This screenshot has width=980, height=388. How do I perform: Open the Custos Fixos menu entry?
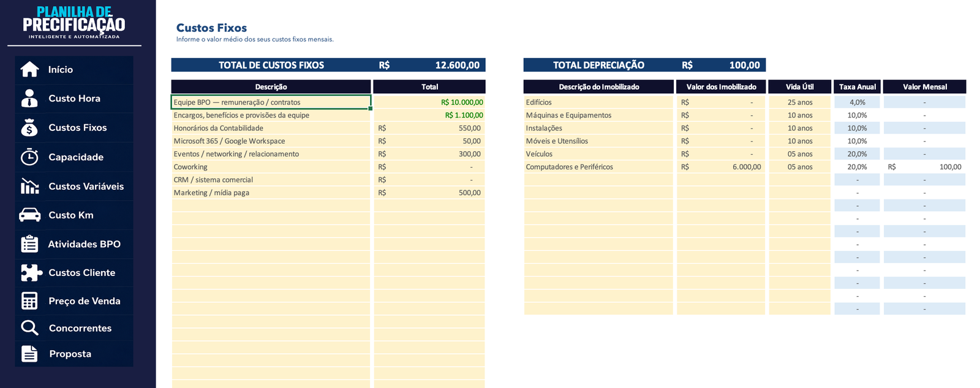tap(74, 127)
